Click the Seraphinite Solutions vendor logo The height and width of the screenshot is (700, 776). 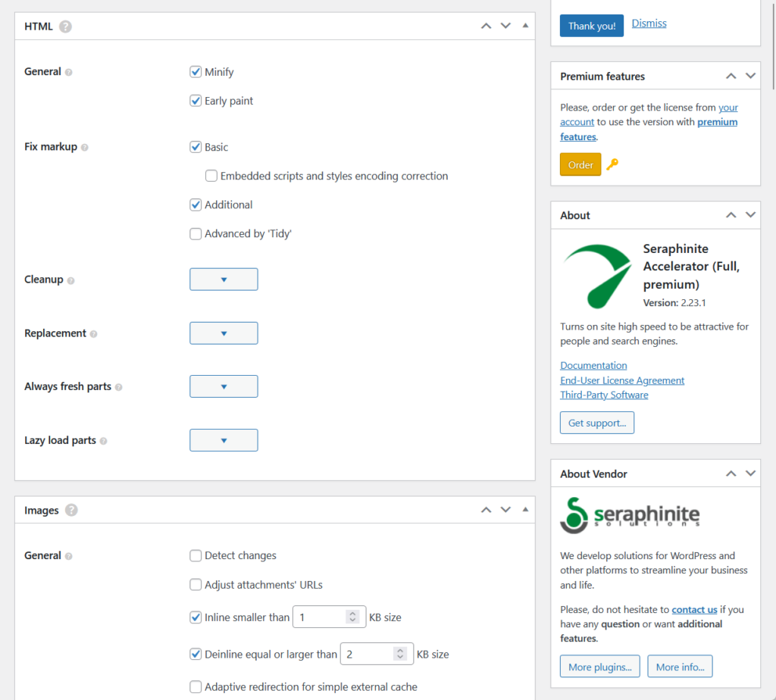click(x=630, y=515)
